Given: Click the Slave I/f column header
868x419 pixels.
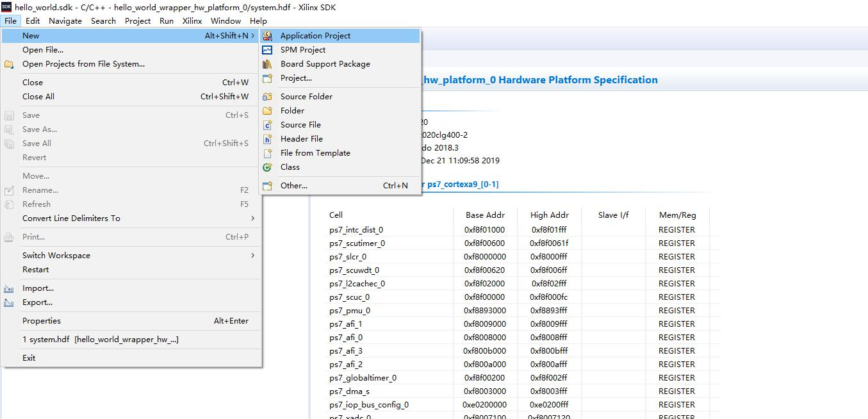Looking at the screenshot, I should point(613,215).
